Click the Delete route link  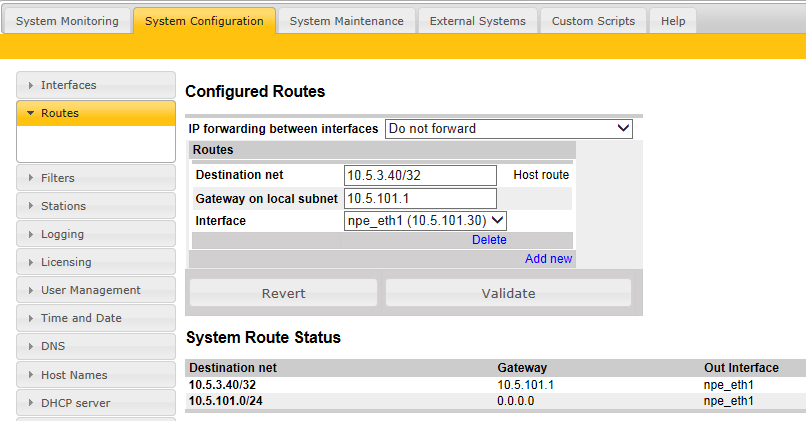[x=489, y=240]
